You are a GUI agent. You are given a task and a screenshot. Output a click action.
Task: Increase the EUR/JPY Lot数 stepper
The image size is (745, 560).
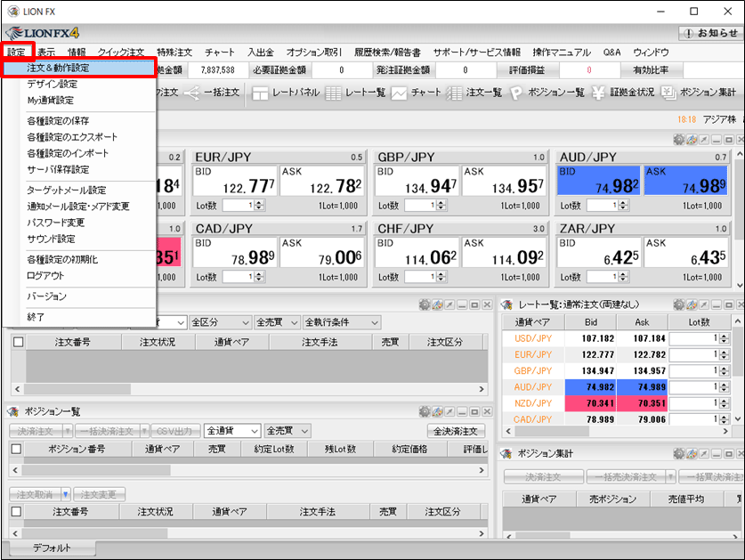[259, 203]
